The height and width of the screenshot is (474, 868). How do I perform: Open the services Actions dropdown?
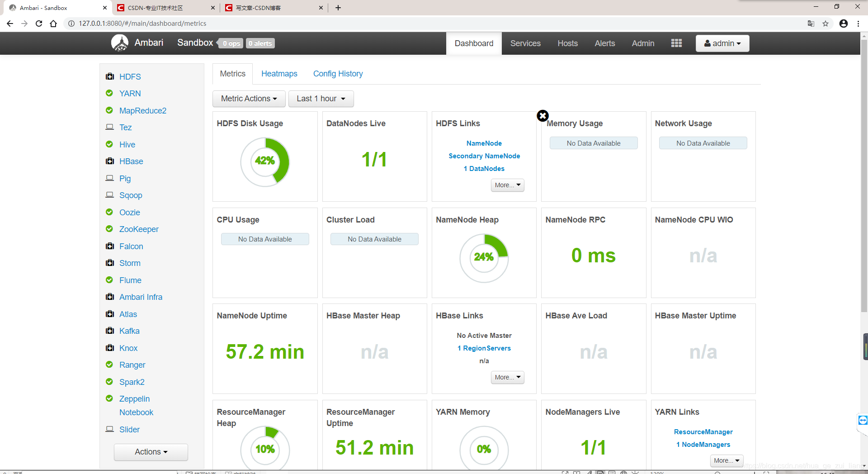(151, 452)
